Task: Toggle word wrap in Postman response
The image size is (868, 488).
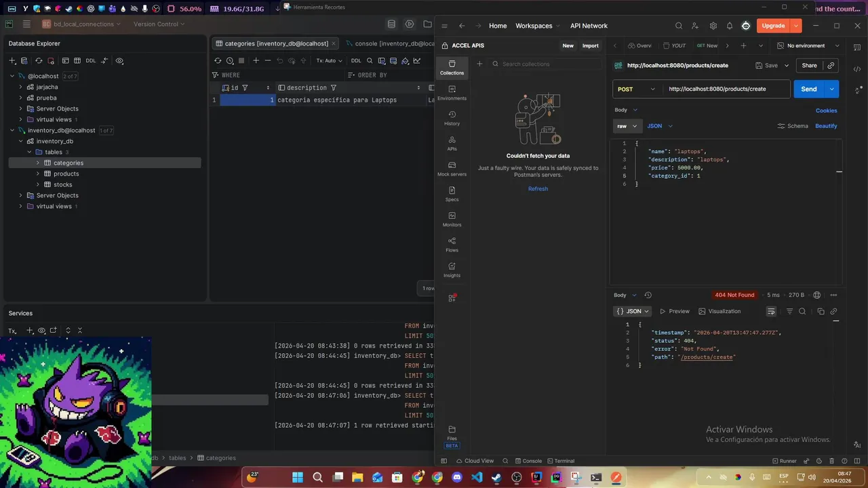Action: pyautogui.click(x=771, y=311)
